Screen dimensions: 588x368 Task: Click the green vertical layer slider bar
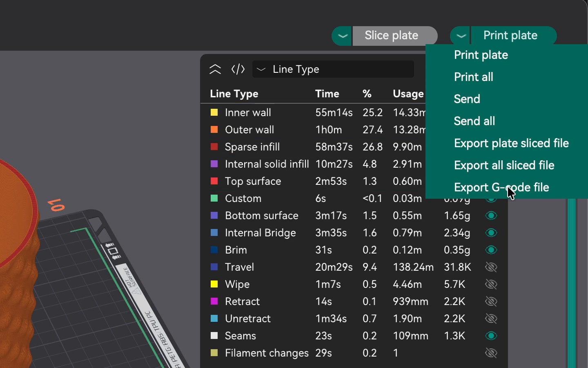coord(571,283)
